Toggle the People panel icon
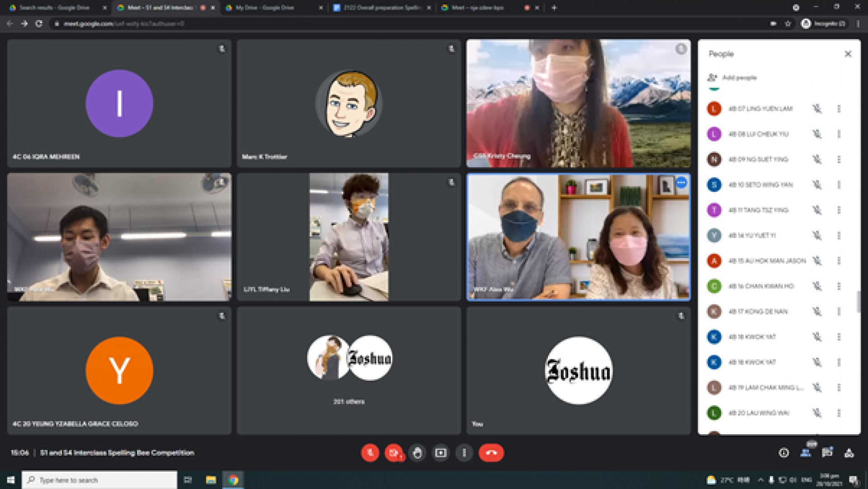Viewport: 868px width, 489px height. (806, 453)
